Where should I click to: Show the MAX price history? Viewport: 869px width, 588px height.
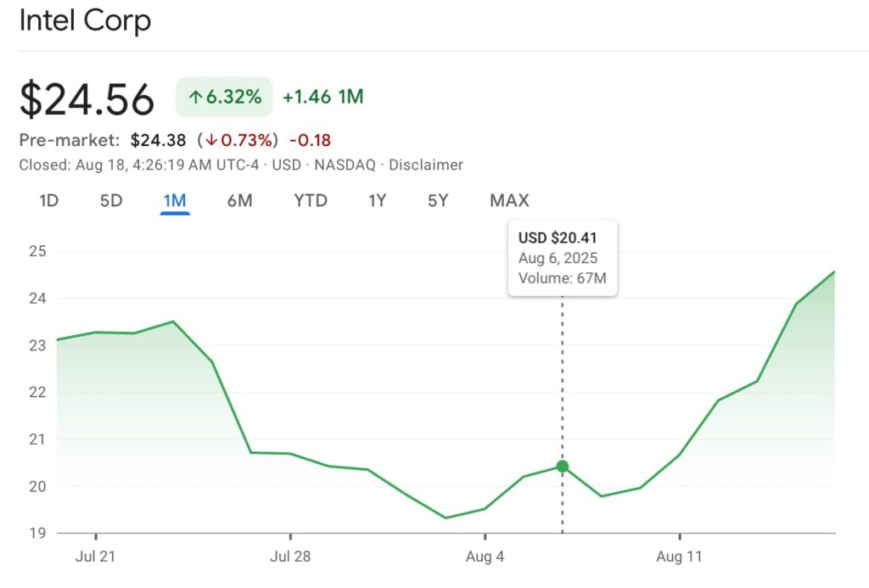(509, 200)
